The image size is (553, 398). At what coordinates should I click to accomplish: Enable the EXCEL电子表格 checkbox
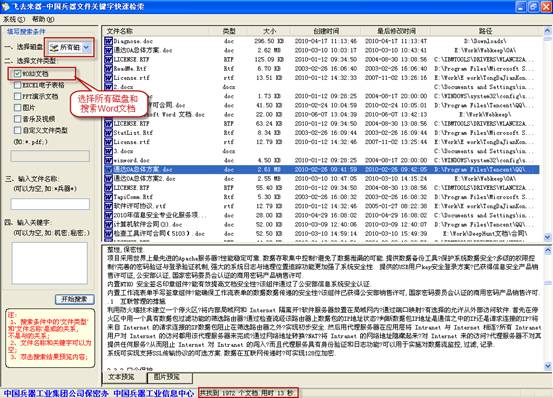point(17,85)
